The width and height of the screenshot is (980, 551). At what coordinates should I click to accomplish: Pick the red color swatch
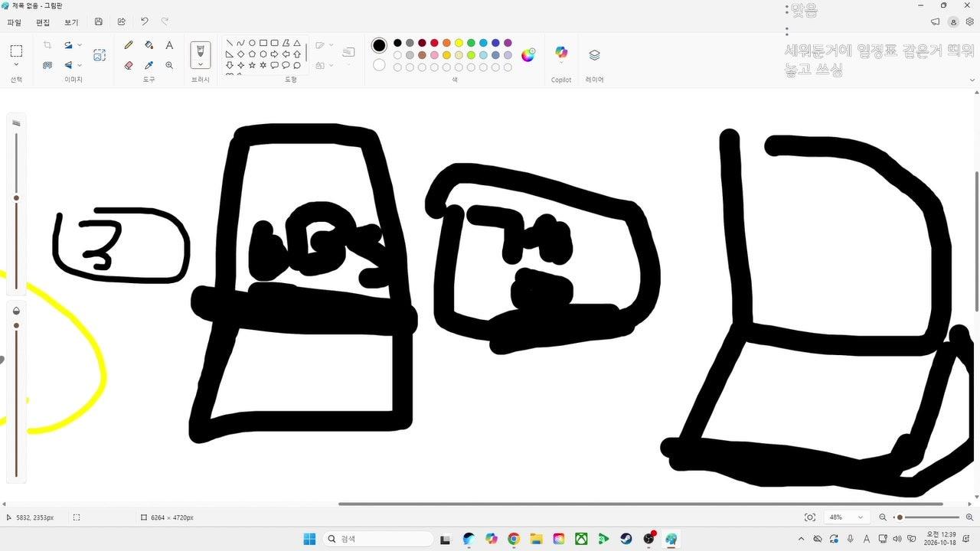(434, 43)
